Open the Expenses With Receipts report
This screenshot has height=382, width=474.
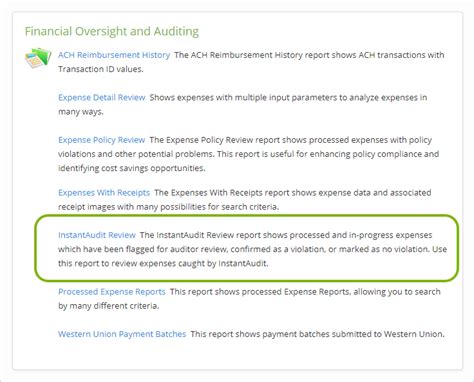pyautogui.click(x=104, y=192)
